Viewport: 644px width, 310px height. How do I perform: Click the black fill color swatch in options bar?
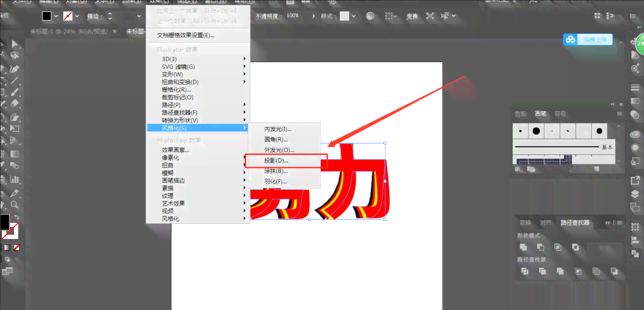click(x=46, y=16)
